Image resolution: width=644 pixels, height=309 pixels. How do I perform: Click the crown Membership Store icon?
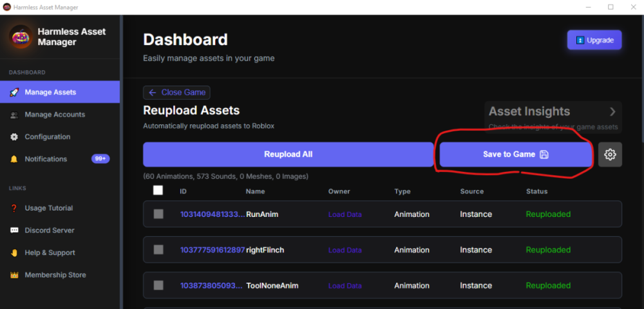click(14, 275)
